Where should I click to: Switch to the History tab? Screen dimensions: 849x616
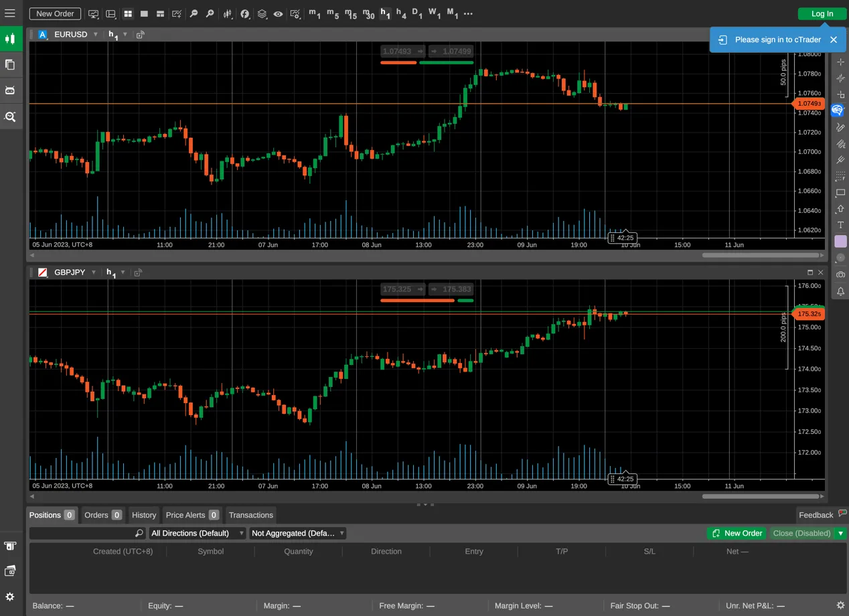[x=144, y=515]
